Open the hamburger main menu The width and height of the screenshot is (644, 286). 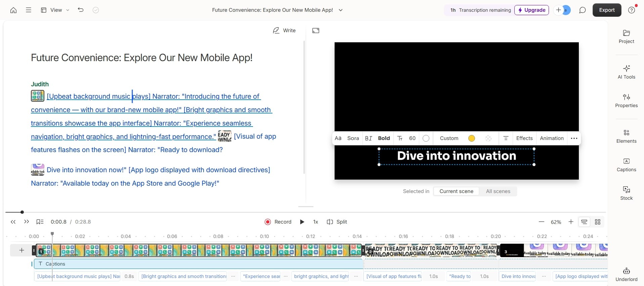pyautogui.click(x=29, y=10)
